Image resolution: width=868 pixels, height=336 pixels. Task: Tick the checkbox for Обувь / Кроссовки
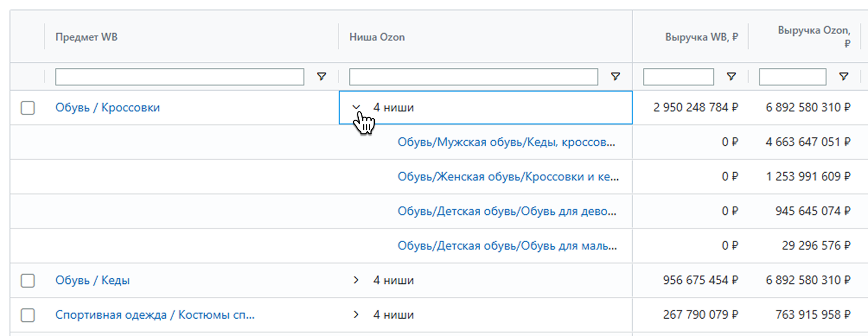click(28, 108)
